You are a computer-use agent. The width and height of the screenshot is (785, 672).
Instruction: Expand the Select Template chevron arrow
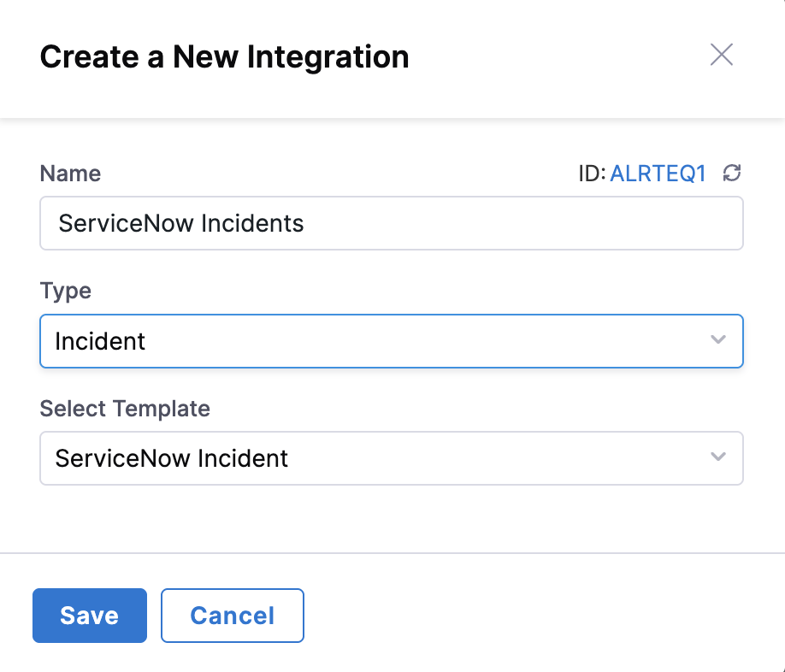718,457
